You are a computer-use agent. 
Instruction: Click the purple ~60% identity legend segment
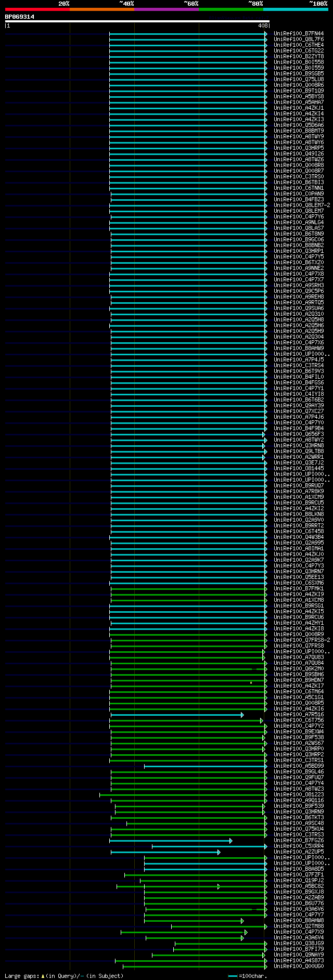[x=166, y=9]
